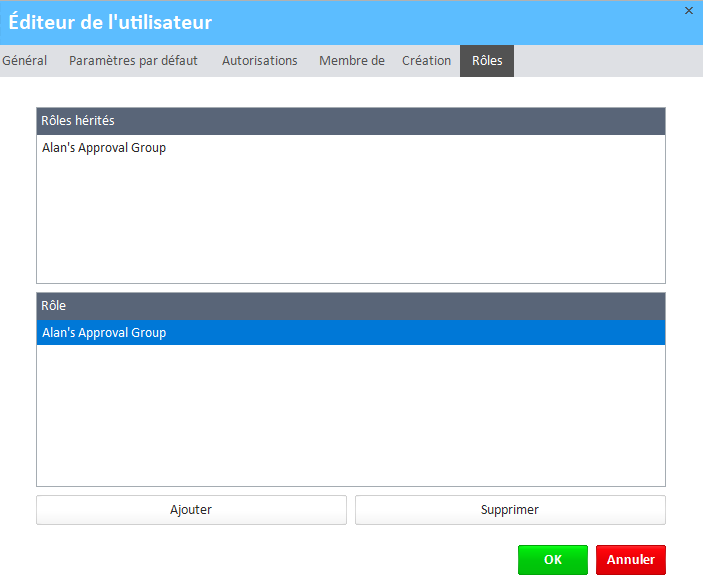Image resolution: width=703 pixels, height=588 pixels.
Task: Open the Paramètres par défaut tab
Action: coord(133,61)
